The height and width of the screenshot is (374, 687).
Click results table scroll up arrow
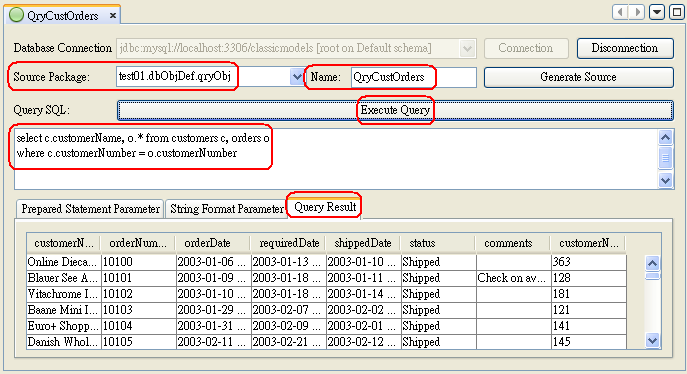click(x=652, y=263)
